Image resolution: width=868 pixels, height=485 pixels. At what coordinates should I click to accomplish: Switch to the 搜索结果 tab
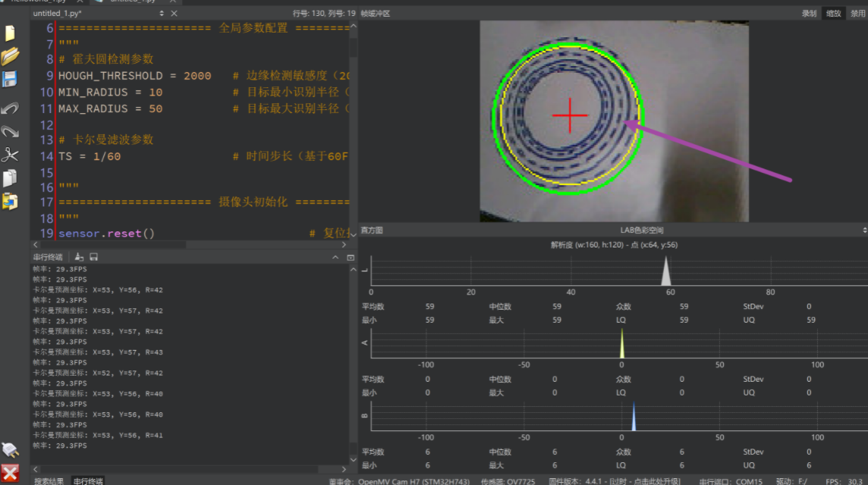pos(48,480)
